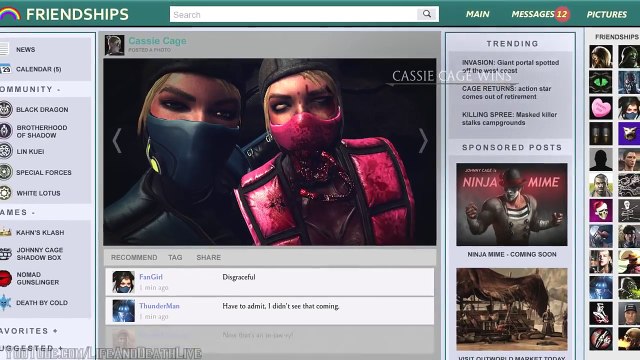
Task: Click the SHARE button under the photo
Action: pos(209,258)
